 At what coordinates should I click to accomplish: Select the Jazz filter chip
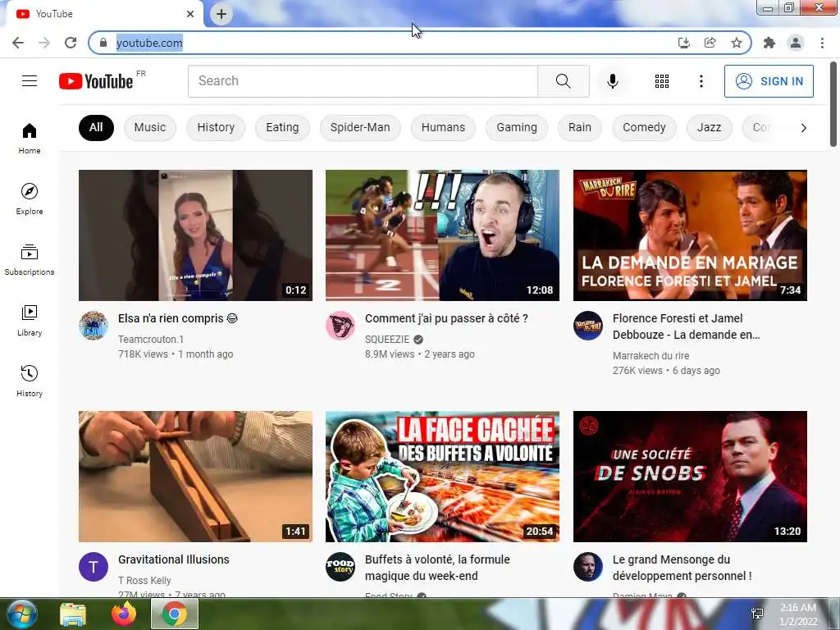(709, 127)
